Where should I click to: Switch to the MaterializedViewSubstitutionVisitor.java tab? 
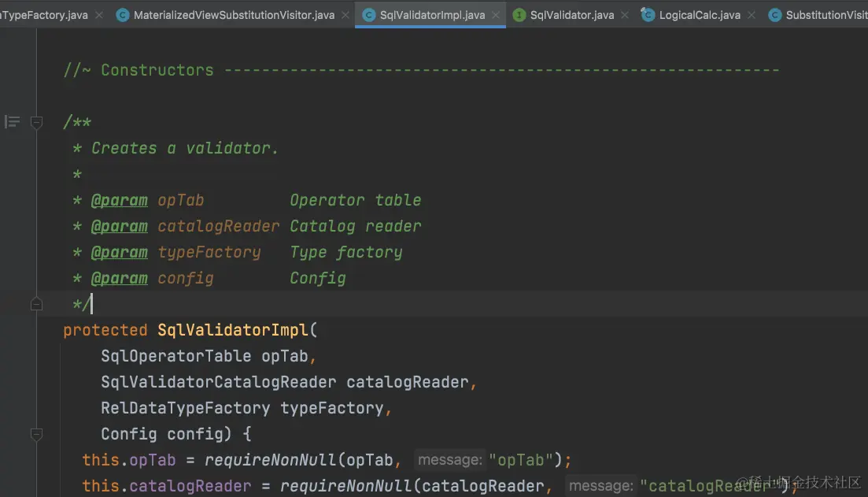click(234, 15)
